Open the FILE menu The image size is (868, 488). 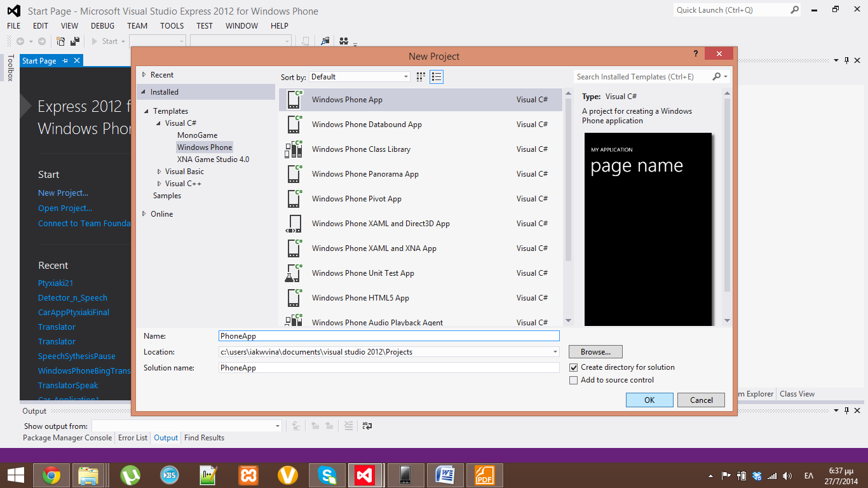pyautogui.click(x=14, y=26)
